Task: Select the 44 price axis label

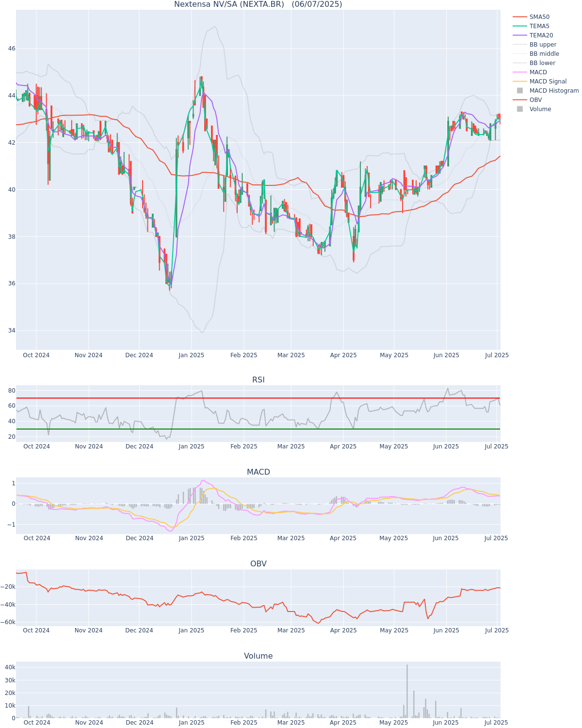Action: click(11, 96)
